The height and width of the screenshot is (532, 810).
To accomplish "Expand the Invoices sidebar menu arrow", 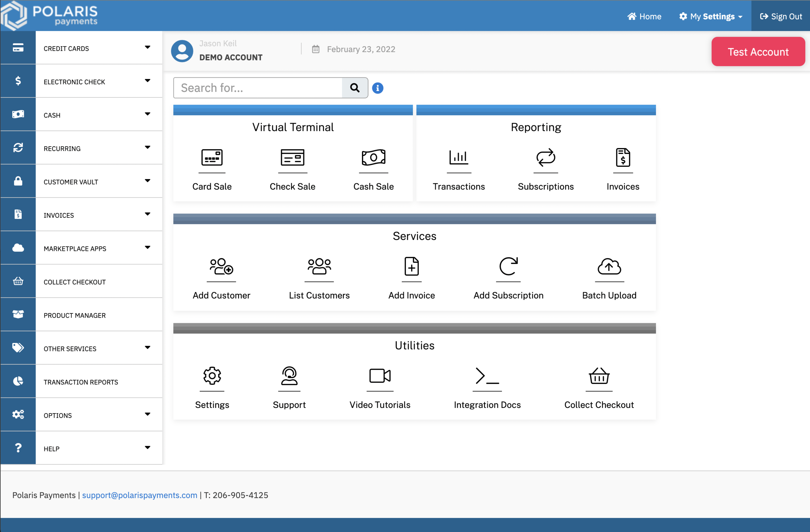I will pos(147,214).
